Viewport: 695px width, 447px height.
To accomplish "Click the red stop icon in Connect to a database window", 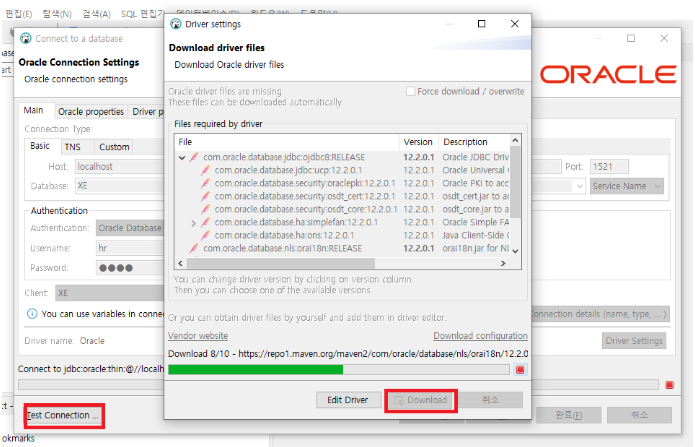I will pos(669,385).
